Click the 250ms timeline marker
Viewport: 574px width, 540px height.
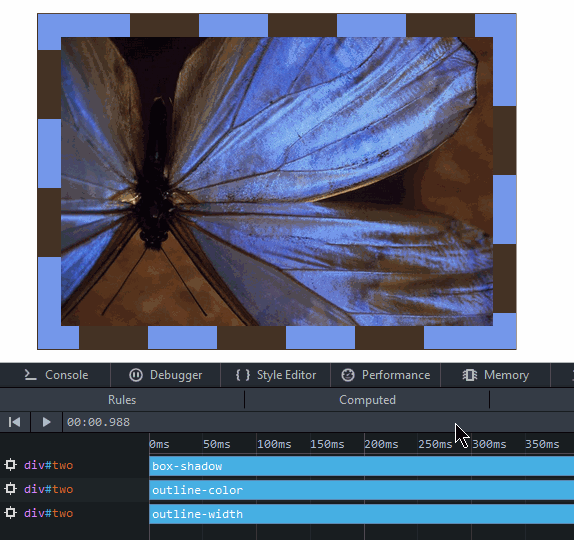[x=435, y=444]
